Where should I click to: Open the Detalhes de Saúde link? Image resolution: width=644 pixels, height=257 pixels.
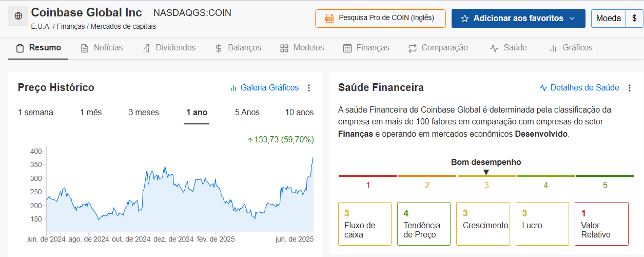tap(584, 88)
